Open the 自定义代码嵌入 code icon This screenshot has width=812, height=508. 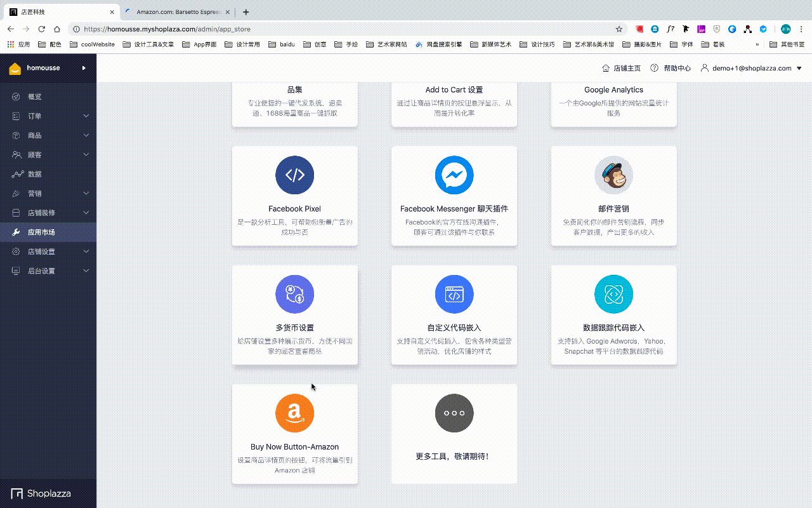coord(454,294)
